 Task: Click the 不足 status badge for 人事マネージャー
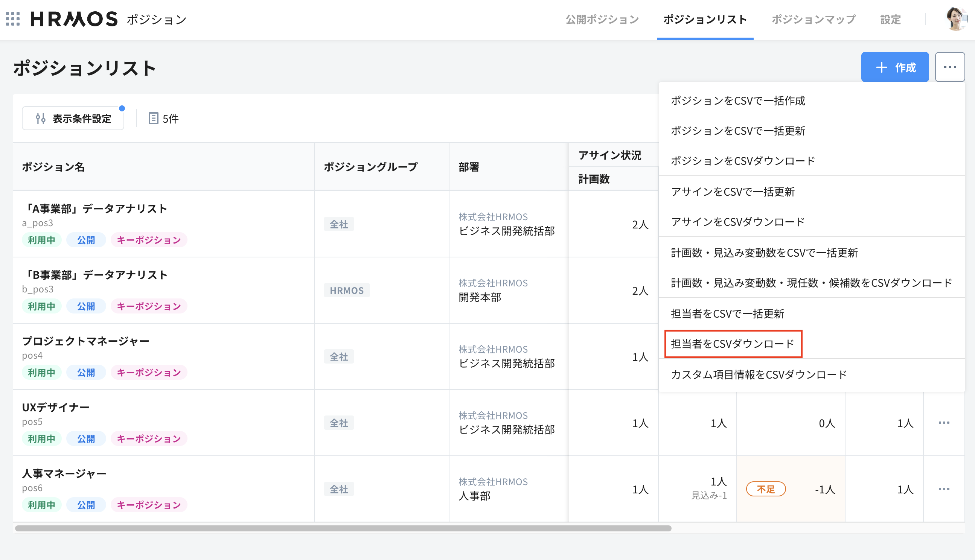point(765,489)
